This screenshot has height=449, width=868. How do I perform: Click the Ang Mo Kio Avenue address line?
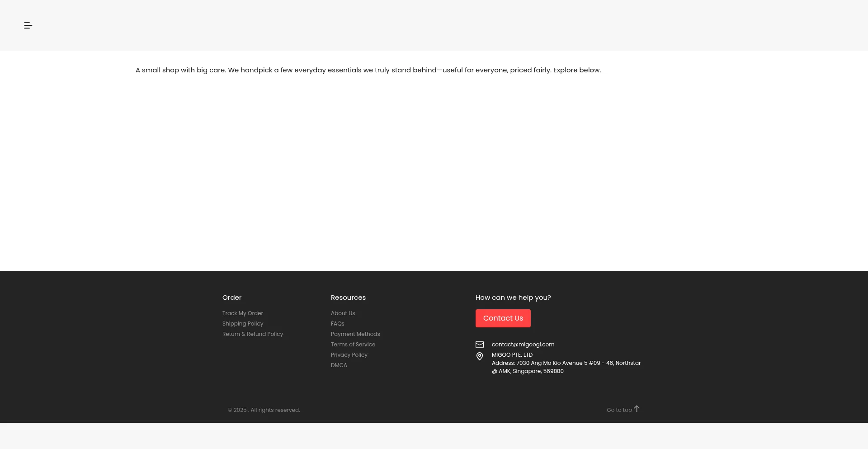point(566,363)
